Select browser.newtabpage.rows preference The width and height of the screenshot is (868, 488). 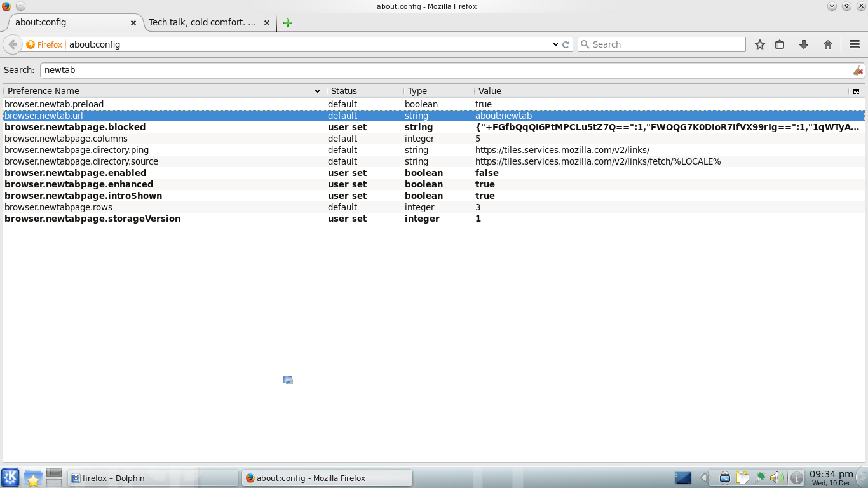point(434,207)
